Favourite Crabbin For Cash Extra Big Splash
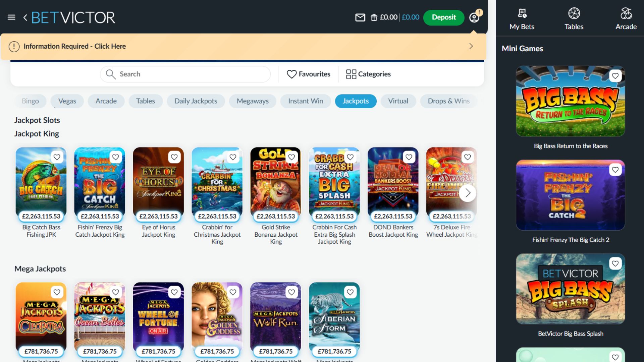 351,157
